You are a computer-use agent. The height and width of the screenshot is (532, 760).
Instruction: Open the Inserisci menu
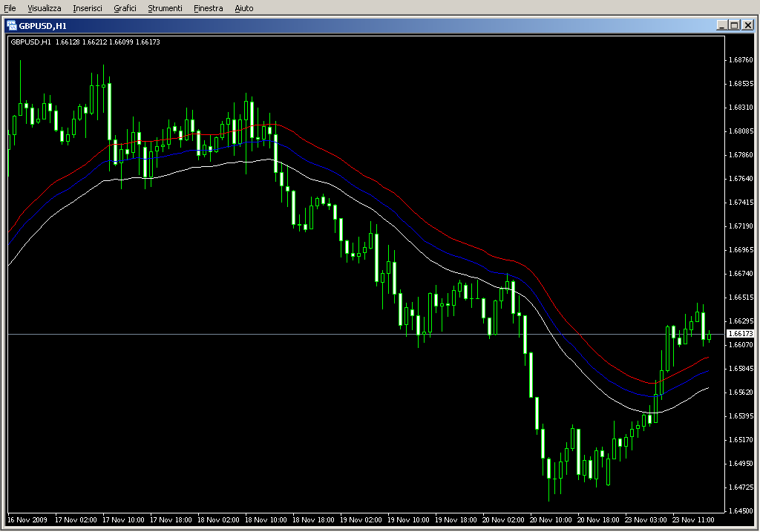click(x=88, y=8)
